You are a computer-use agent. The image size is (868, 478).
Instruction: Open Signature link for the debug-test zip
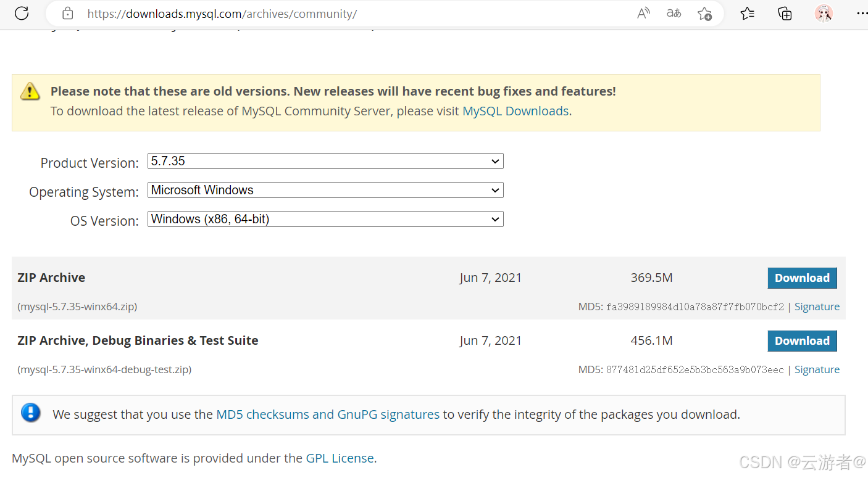817,369
